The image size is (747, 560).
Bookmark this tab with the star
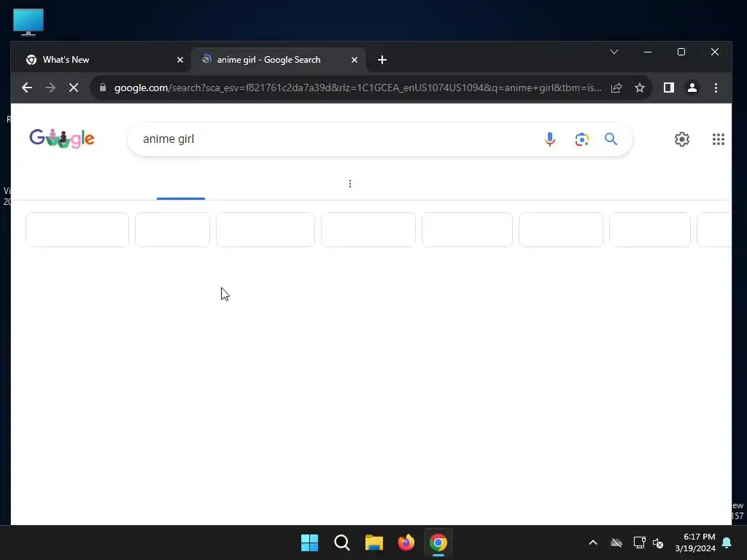pyautogui.click(x=640, y=87)
